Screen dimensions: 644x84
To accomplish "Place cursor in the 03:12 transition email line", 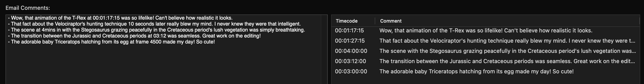I will point(134,36).
